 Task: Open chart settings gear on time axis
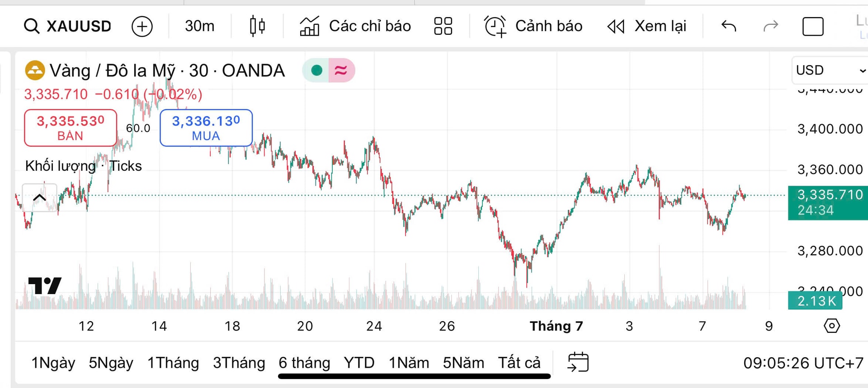click(x=831, y=326)
